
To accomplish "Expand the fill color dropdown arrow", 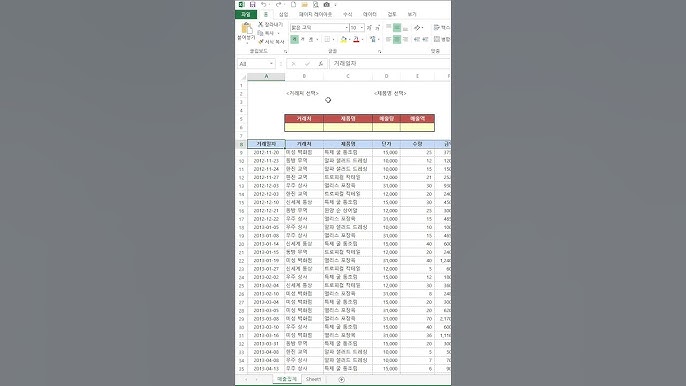I will [x=349, y=39].
